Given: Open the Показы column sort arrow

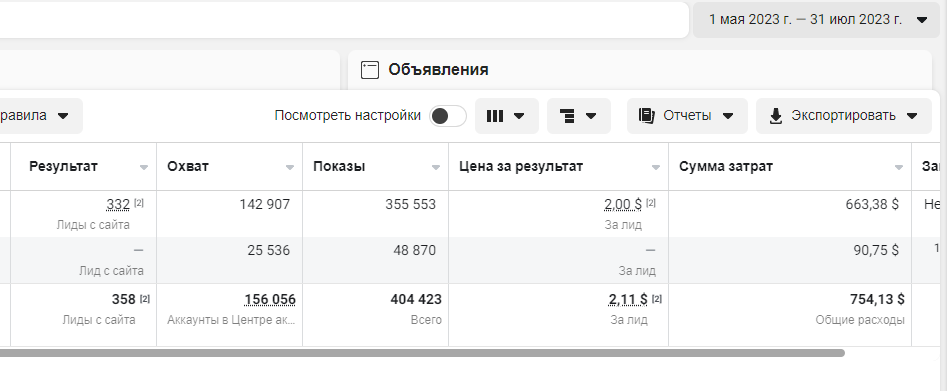Looking at the screenshot, I should pos(435,167).
